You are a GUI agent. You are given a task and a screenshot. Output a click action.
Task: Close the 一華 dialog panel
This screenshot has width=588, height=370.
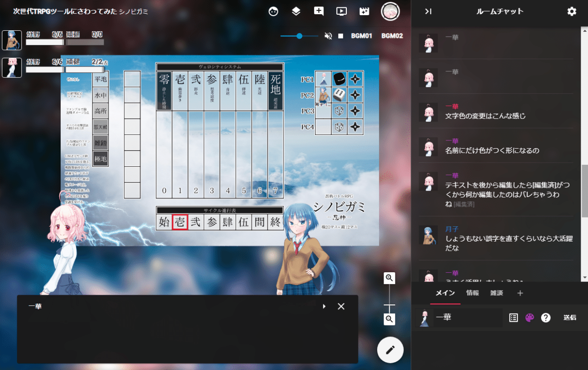341,306
